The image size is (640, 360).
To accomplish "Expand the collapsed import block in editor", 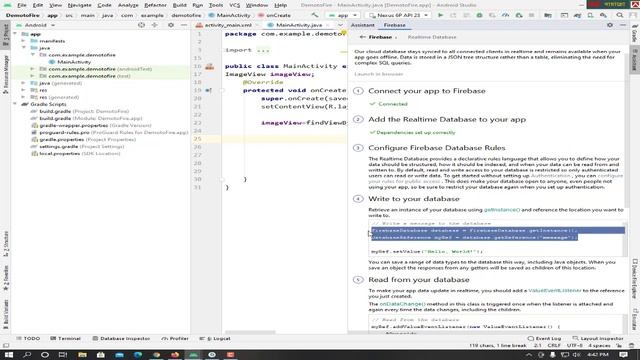I will click(x=263, y=50).
